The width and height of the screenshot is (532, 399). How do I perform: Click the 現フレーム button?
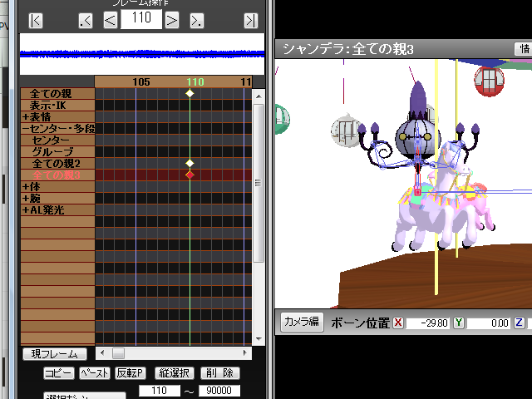tap(55, 354)
